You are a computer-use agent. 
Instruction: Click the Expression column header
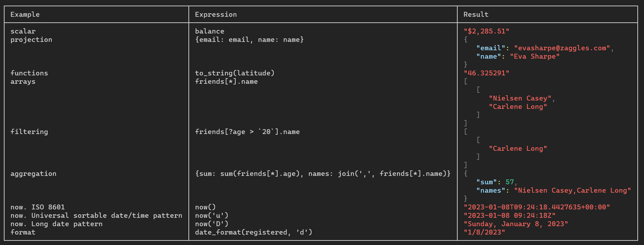(216, 14)
